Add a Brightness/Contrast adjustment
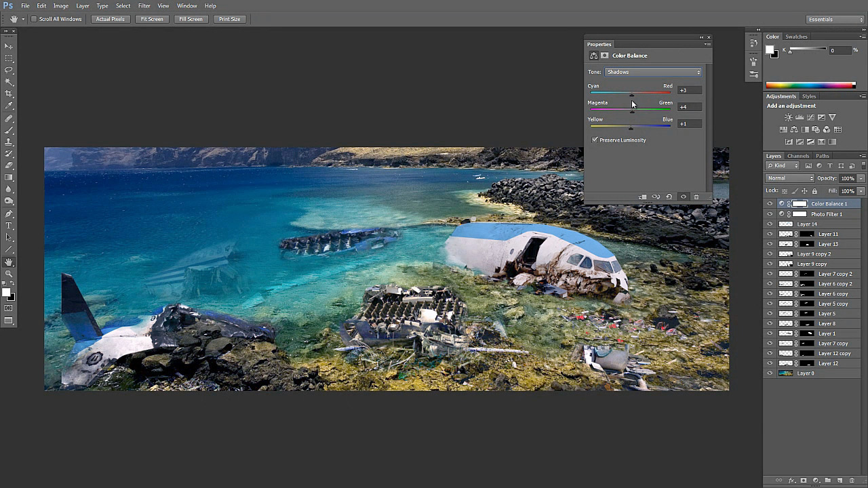Image resolution: width=868 pixels, height=488 pixels. [x=788, y=117]
